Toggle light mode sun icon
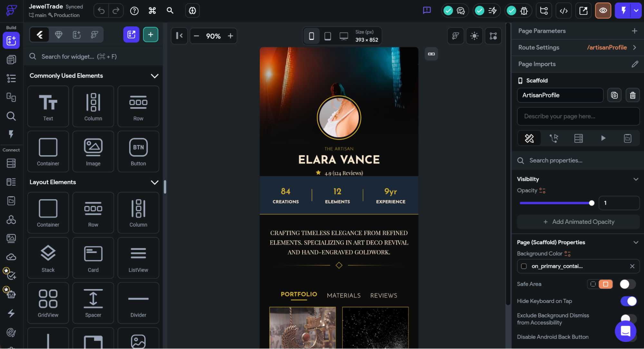The width and height of the screenshot is (644, 349). (x=474, y=36)
